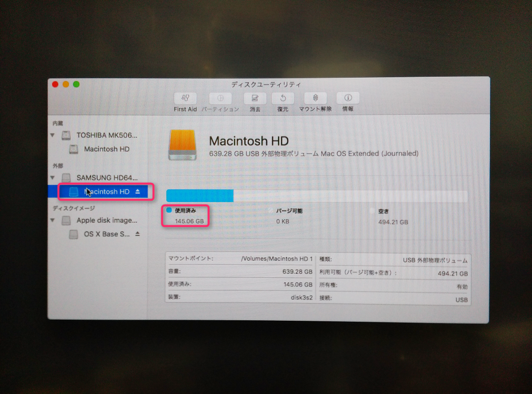
Task: Click the 使用済み blue legend dot
Action: click(x=169, y=211)
